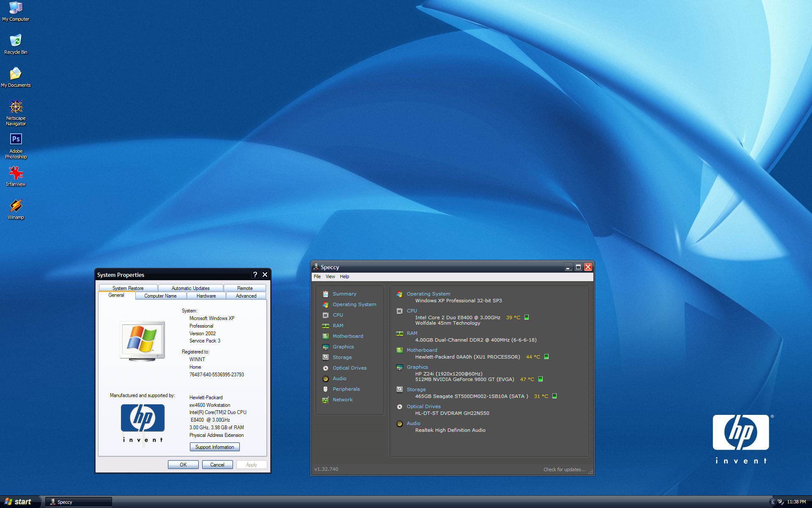Select Operating System icon in Speccy sidebar
Screen dimensions: 812x508
point(326,304)
